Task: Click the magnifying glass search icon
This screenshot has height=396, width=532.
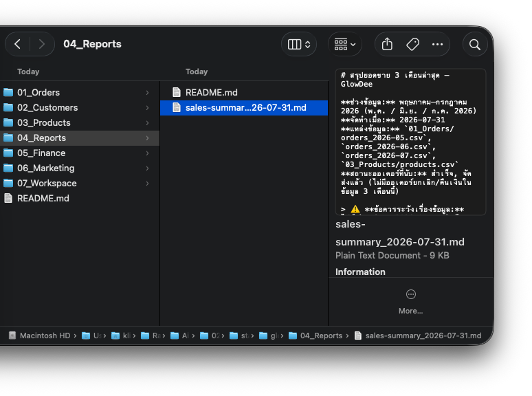Action: tap(475, 44)
